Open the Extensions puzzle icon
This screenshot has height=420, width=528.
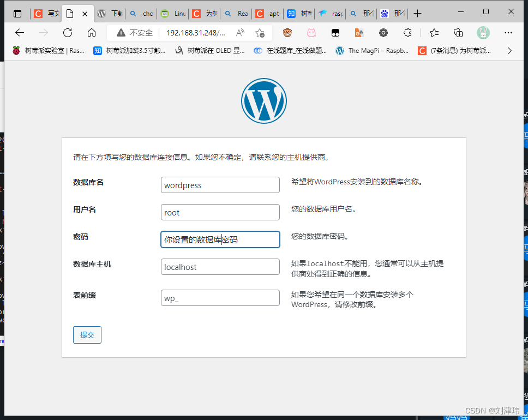coord(407,33)
